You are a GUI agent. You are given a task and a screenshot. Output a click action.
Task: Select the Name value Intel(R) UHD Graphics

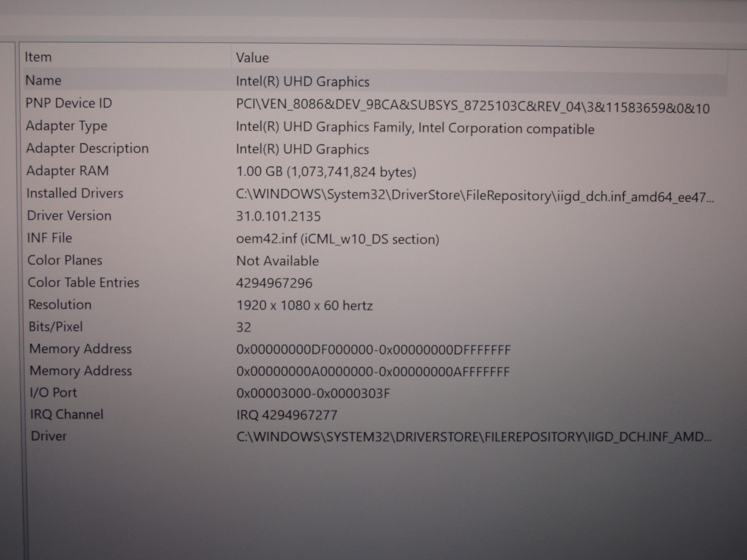(303, 82)
